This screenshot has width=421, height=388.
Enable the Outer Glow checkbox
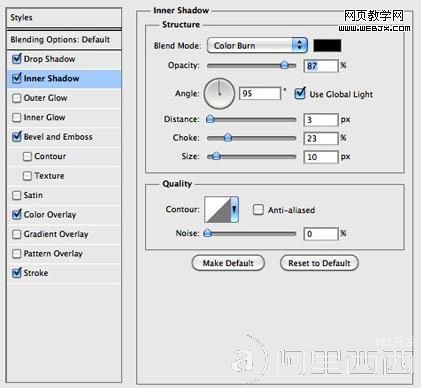(17, 98)
